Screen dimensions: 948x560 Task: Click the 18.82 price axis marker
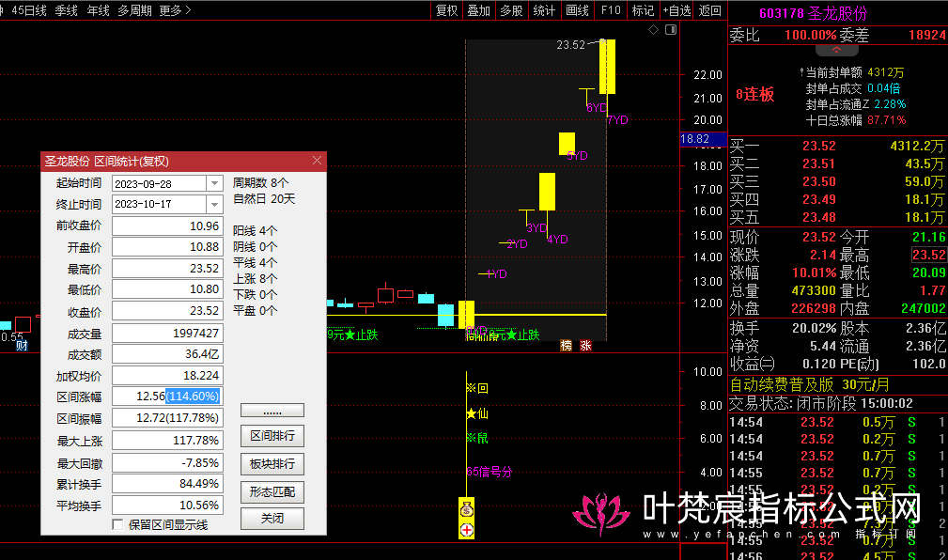coord(703,139)
